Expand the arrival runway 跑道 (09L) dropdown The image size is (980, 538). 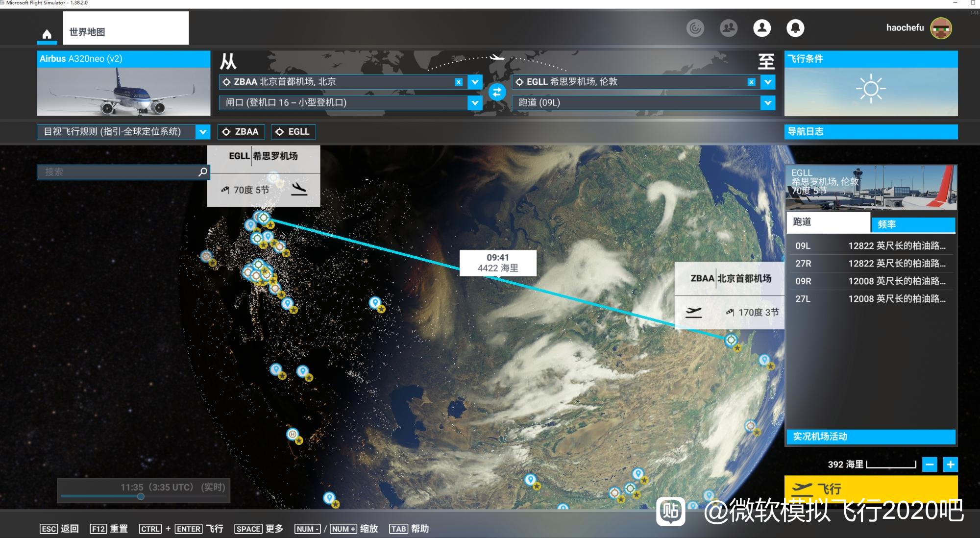(x=768, y=102)
